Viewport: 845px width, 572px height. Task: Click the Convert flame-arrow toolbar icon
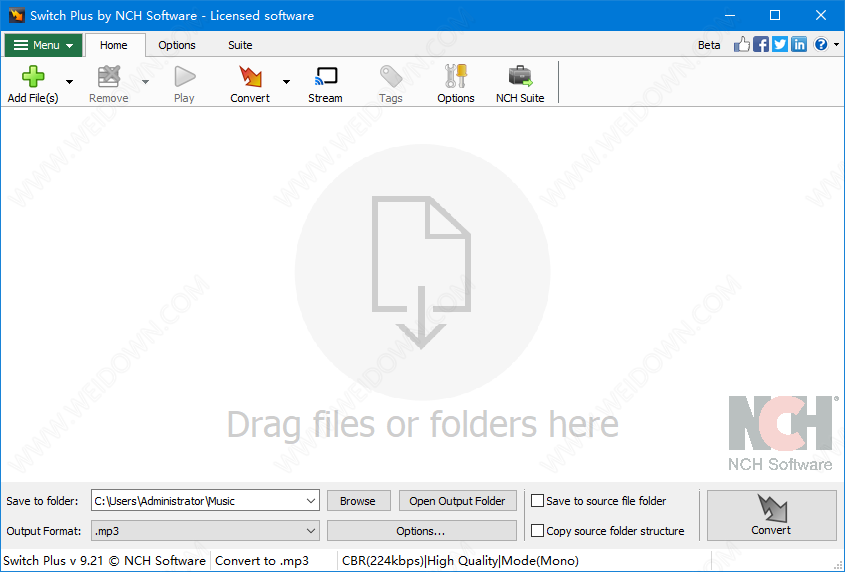(250, 77)
